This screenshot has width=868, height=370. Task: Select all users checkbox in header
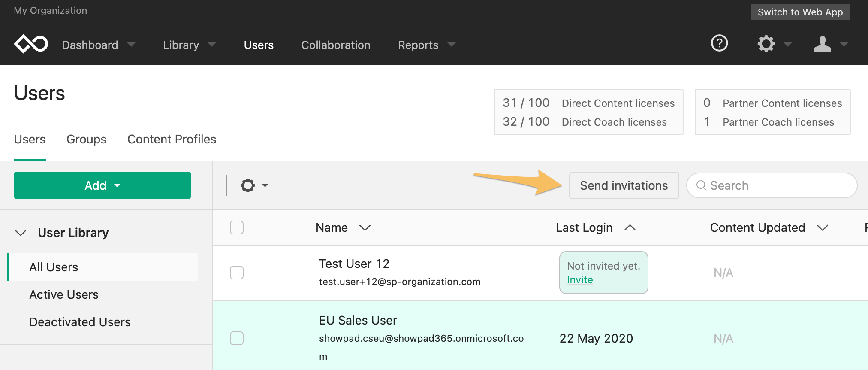(x=237, y=227)
